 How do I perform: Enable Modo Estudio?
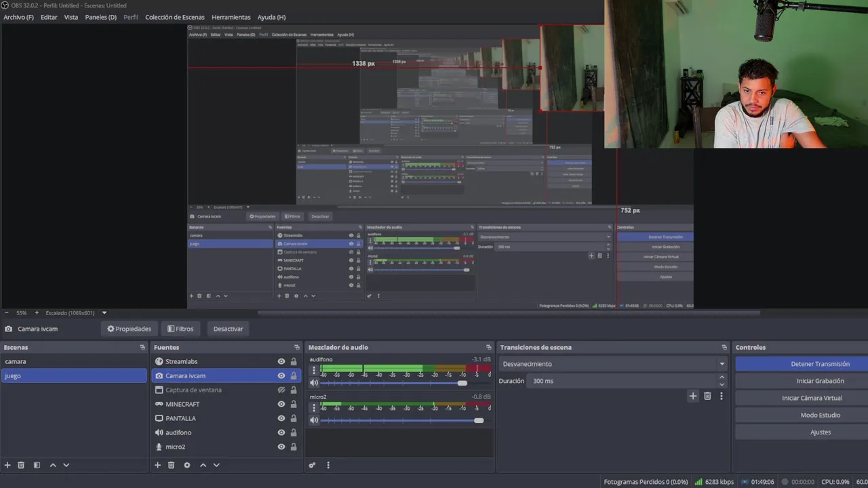[802, 415]
